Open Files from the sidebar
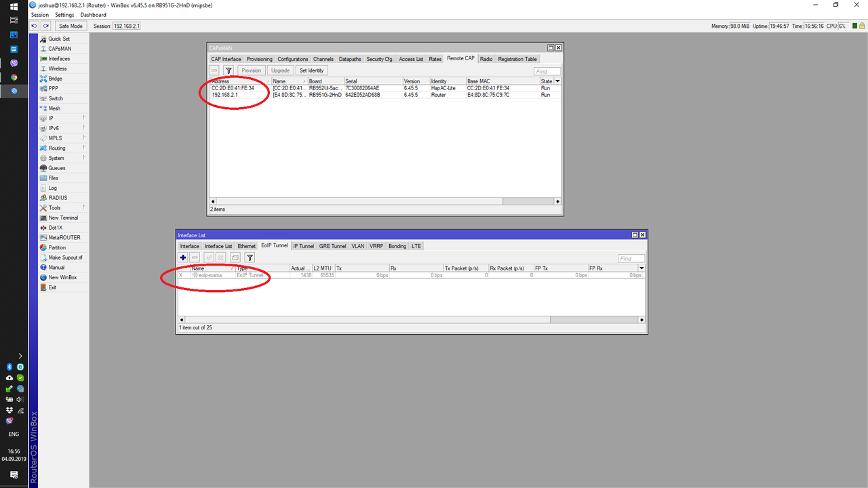 point(54,178)
